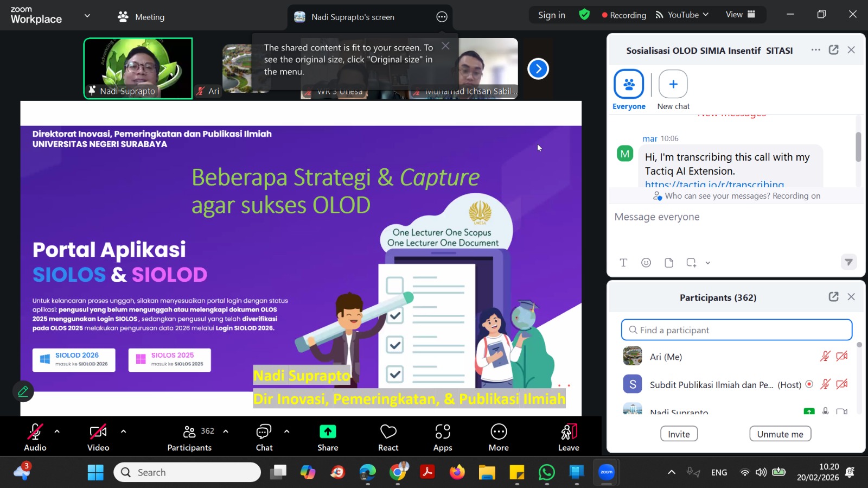Toggle camera with Video button
This screenshot has height=488, width=868.
98,437
